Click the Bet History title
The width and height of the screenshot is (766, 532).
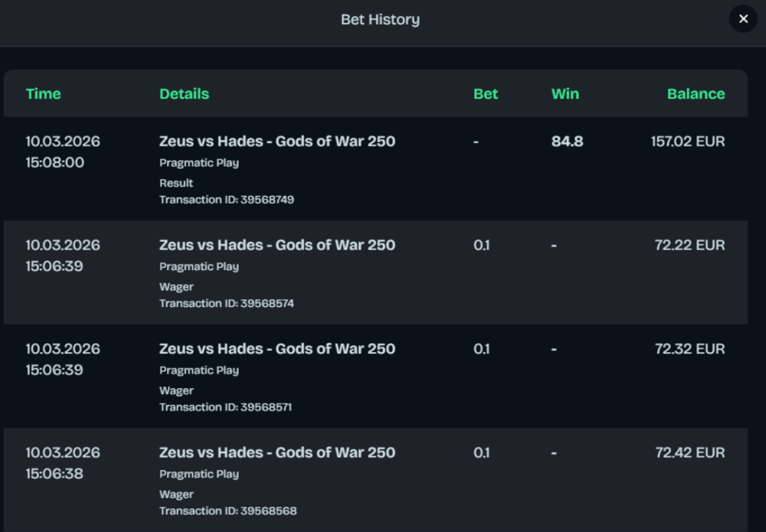[x=380, y=20]
